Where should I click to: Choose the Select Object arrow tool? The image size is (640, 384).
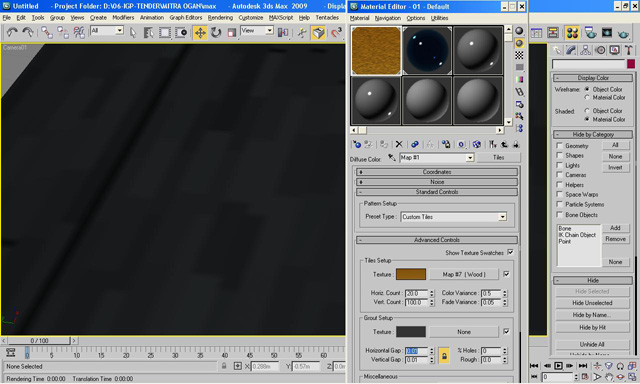(133, 32)
